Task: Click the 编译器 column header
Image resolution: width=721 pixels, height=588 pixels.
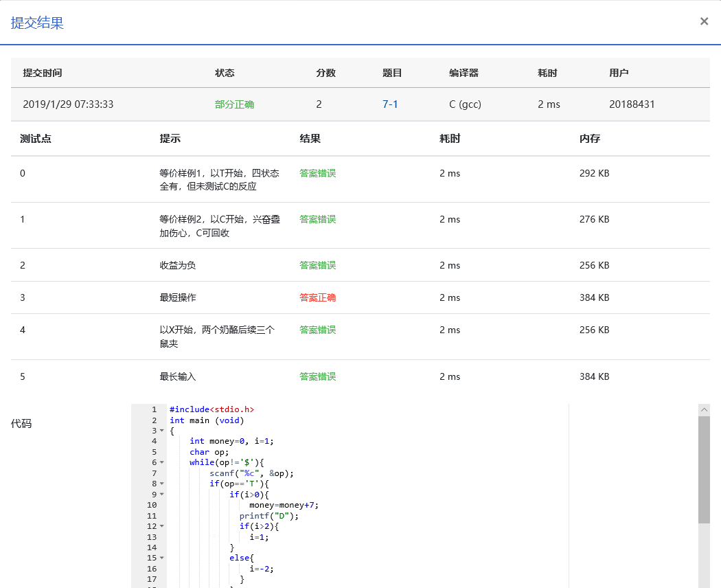Action: pyautogui.click(x=464, y=73)
